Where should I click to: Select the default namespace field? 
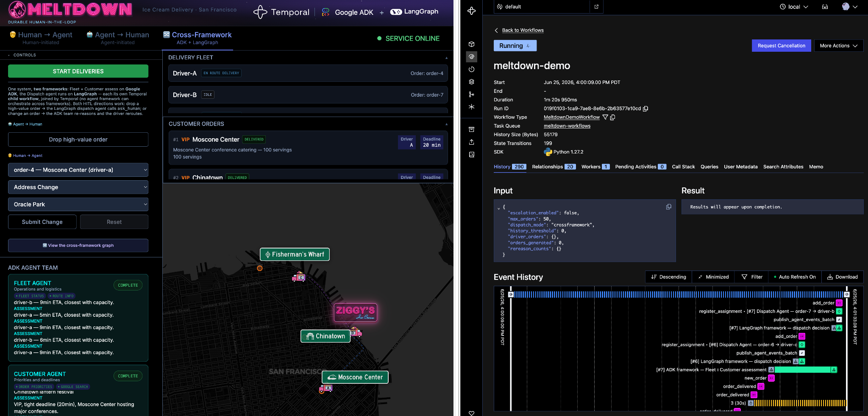pyautogui.click(x=542, y=7)
